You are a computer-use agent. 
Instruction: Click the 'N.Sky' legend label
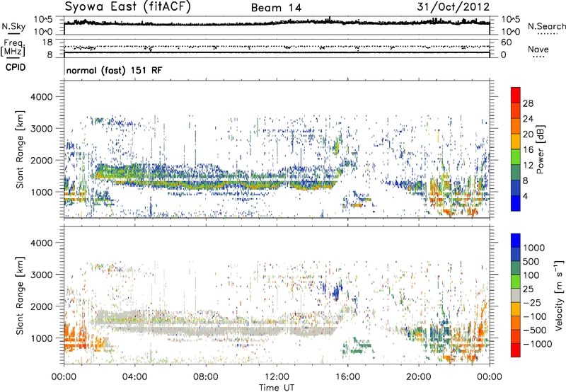[x=13, y=26]
